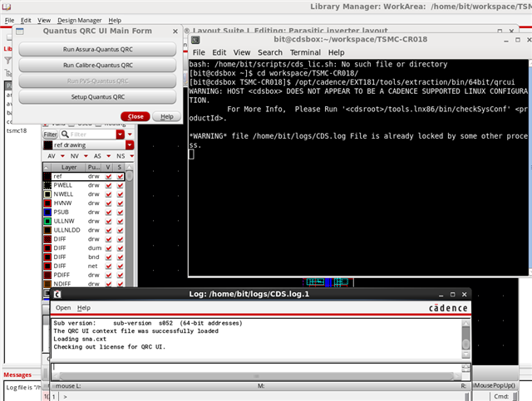Screen dimensions: 532x401
Task: Click the terminal window icon
Action: click(195, 40)
